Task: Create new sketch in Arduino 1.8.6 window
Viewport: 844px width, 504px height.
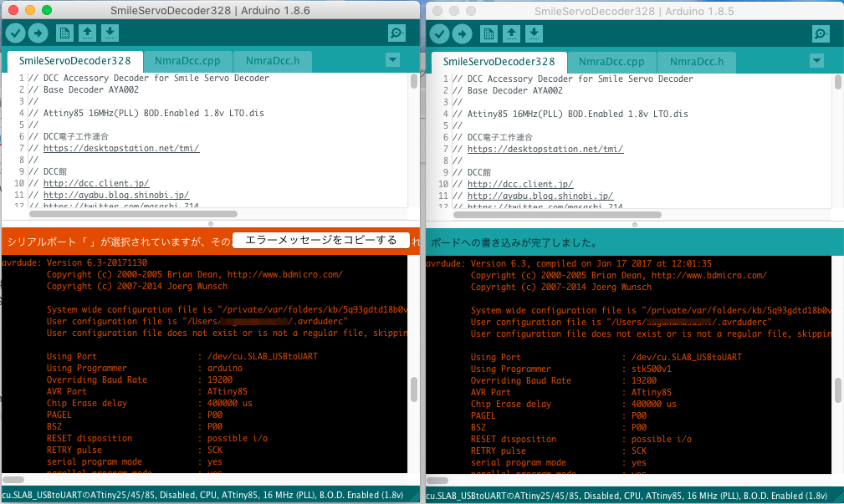Action: click(64, 33)
